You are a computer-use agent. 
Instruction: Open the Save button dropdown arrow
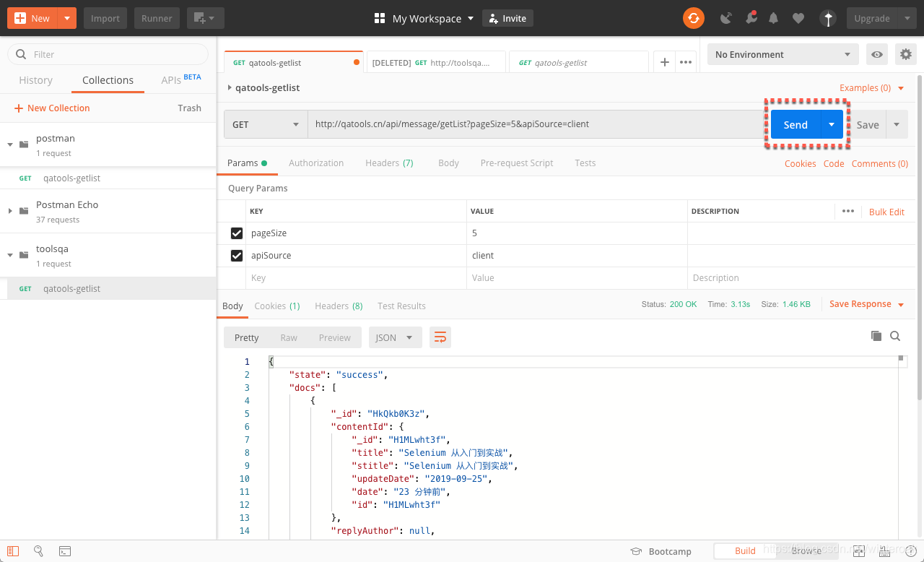897,124
